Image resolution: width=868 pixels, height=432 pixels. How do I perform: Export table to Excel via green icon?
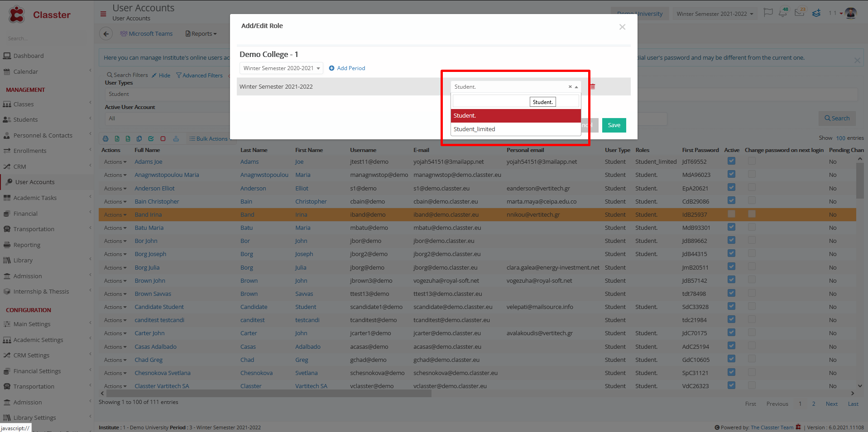(117, 139)
